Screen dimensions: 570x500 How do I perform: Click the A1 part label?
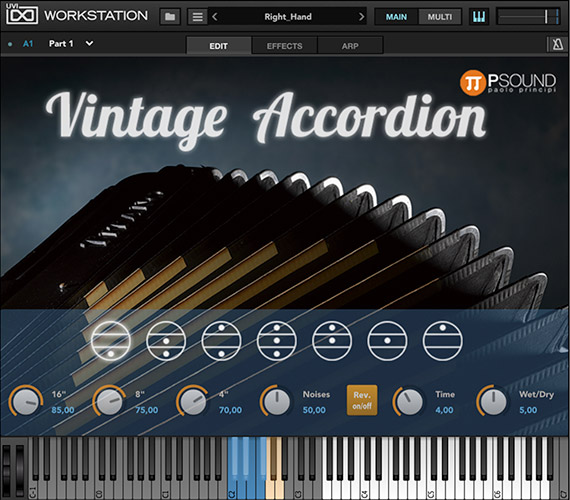click(x=28, y=44)
